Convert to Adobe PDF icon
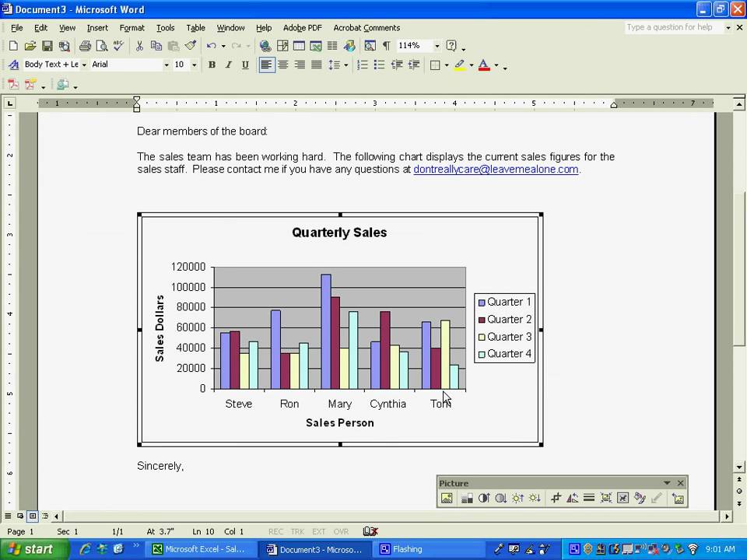Viewport: 747px width, 560px height. click(x=13, y=85)
